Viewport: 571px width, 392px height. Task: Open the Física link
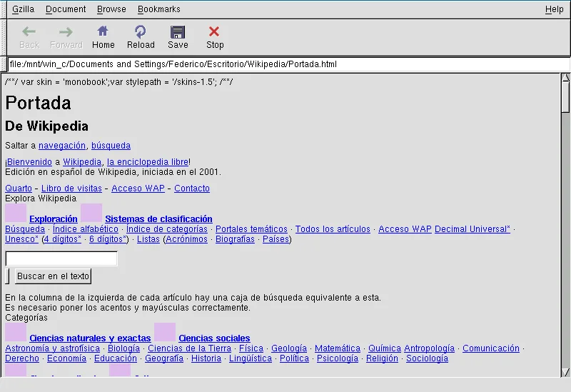click(x=251, y=348)
